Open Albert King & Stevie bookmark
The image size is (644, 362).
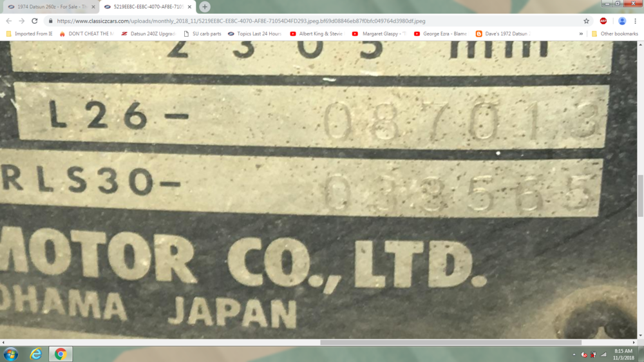point(316,33)
